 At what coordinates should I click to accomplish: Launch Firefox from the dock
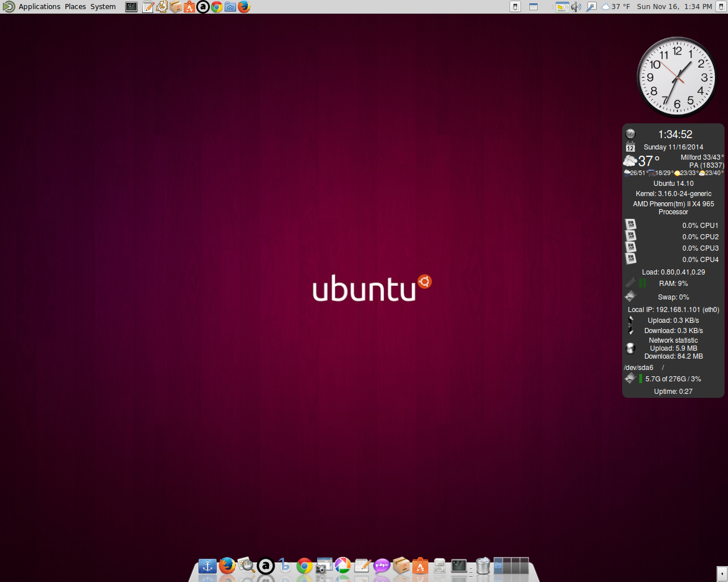(227, 566)
